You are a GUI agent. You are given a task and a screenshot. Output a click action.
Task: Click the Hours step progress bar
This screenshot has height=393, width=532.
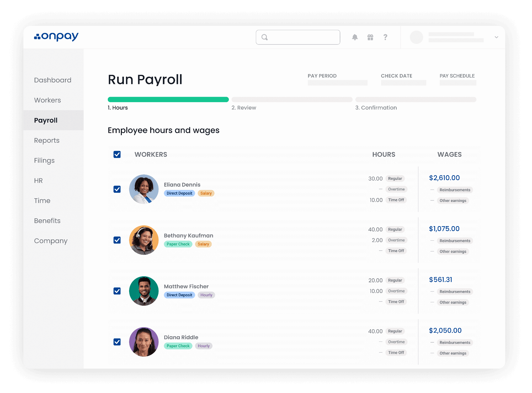(168, 100)
